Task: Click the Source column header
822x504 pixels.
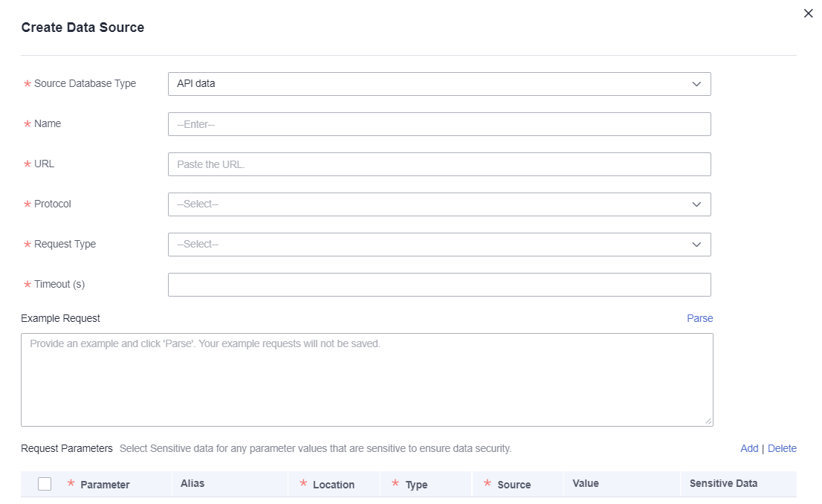Action: 514,485
